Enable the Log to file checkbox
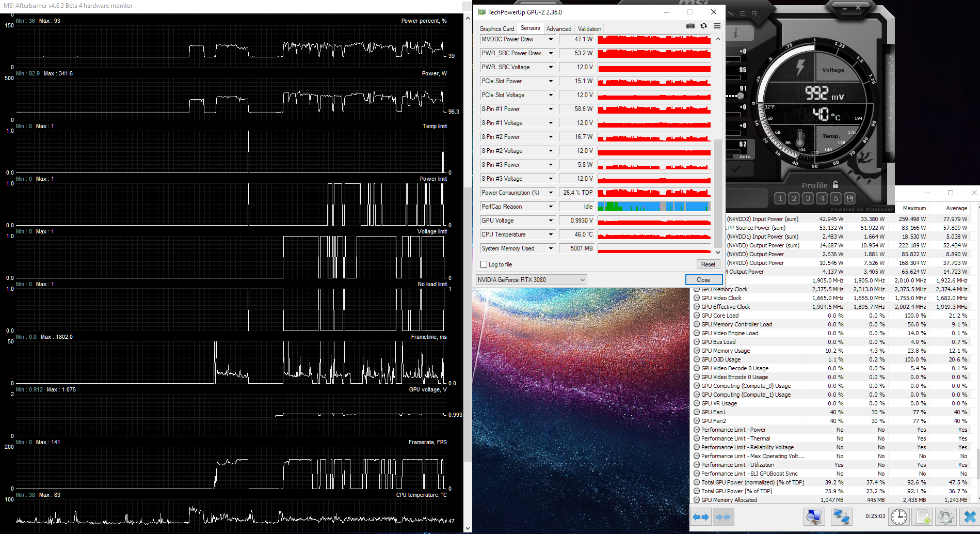980x534 pixels. coord(484,264)
